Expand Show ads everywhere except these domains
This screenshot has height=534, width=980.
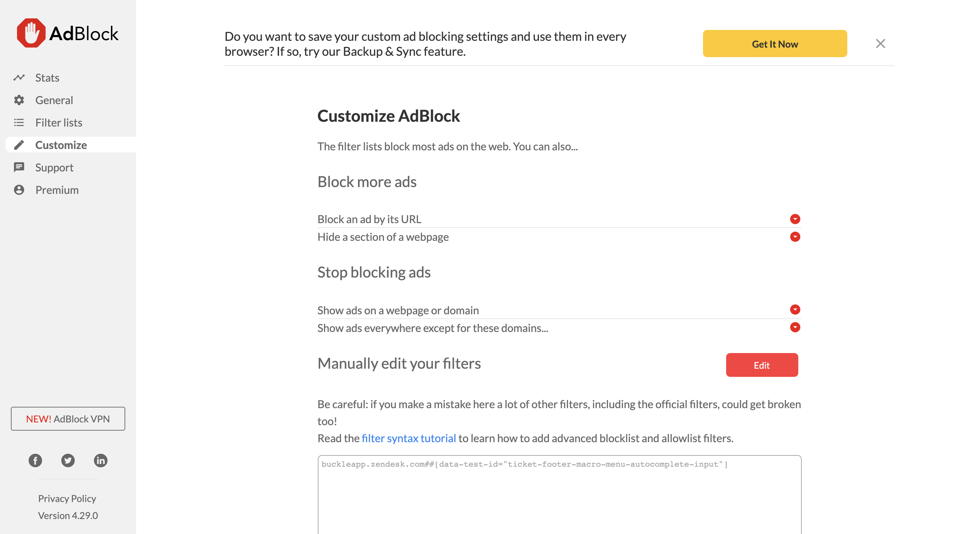tap(795, 328)
